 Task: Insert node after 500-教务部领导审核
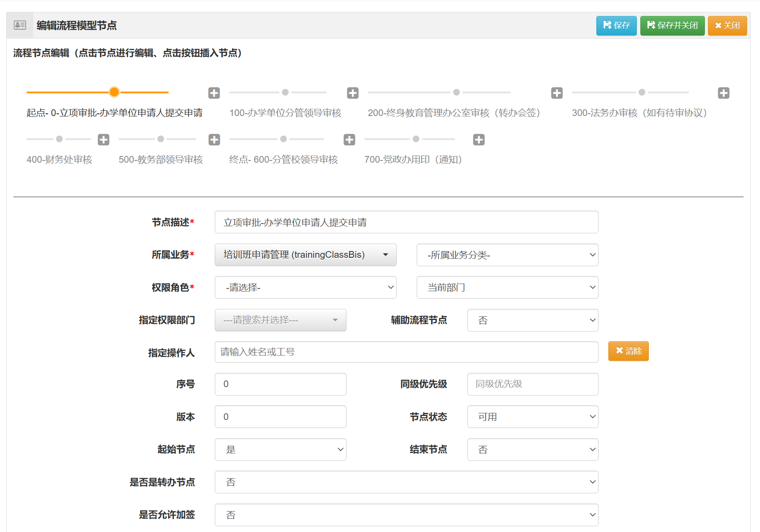(x=214, y=140)
